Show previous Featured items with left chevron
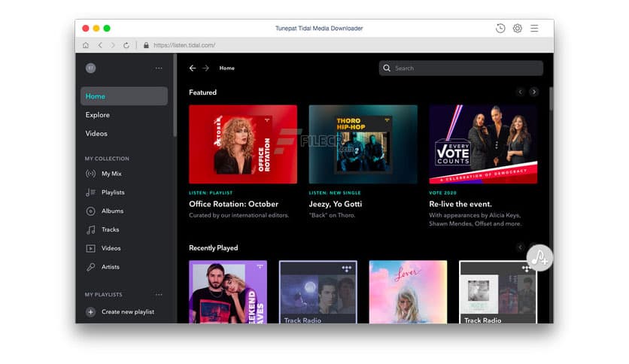Viewport: 629px width, 364px height. (521, 93)
